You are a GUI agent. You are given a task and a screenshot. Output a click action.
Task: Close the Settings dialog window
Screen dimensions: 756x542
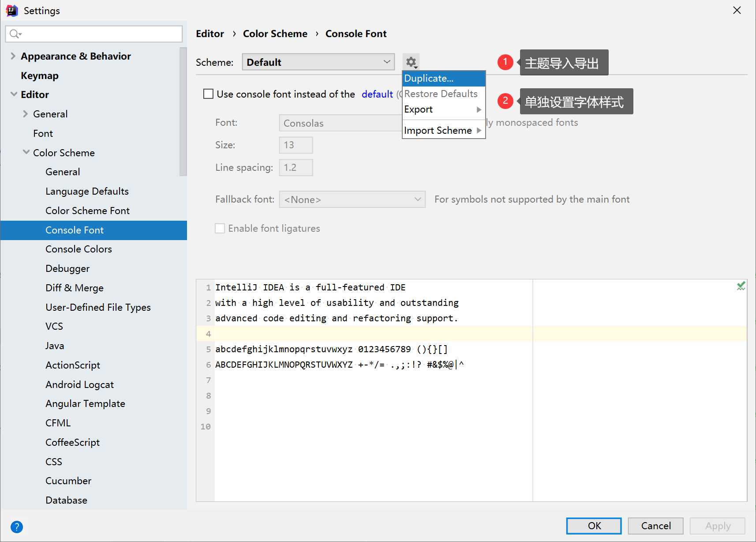point(737,10)
